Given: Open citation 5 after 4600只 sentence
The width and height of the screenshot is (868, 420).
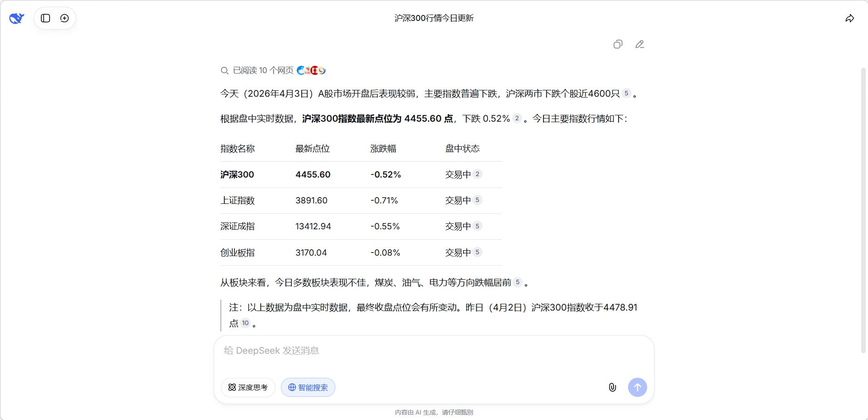Looking at the screenshot, I should (x=626, y=93).
